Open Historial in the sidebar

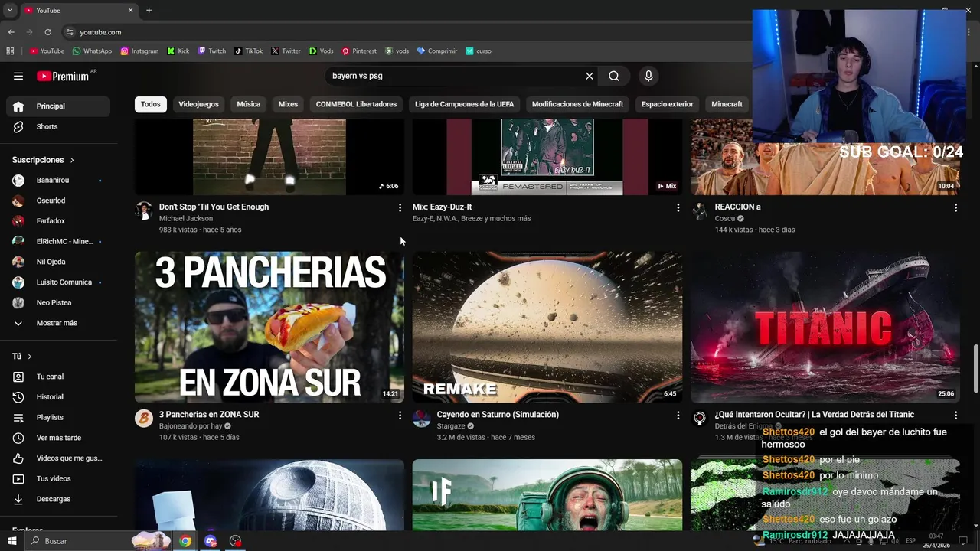pyautogui.click(x=58, y=397)
